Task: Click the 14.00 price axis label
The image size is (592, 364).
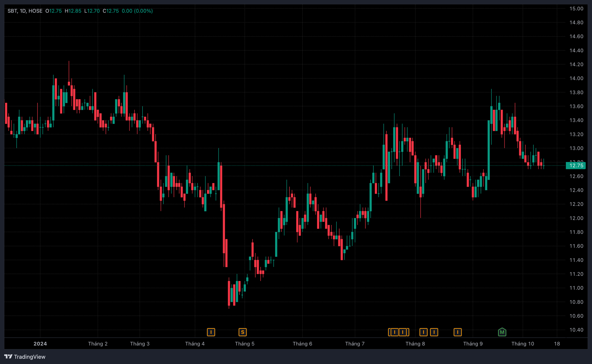Action: click(576, 79)
